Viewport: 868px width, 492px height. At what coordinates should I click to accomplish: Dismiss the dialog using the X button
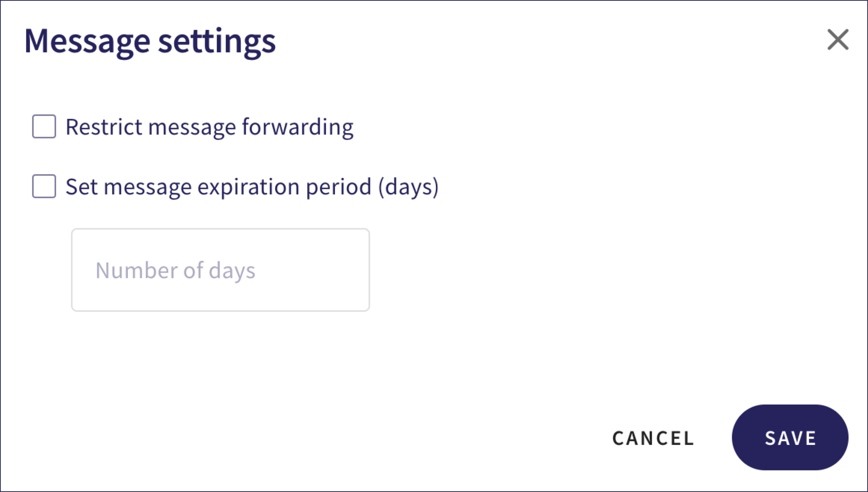coord(838,40)
